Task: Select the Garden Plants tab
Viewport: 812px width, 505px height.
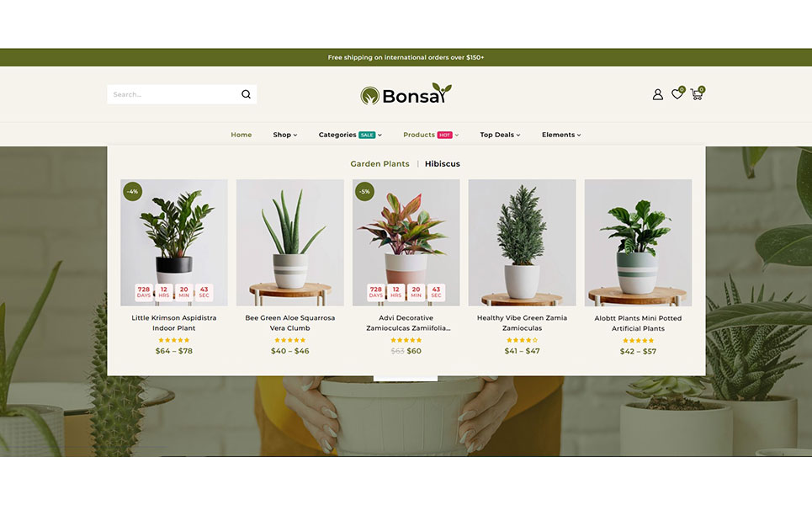Action: (x=379, y=163)
